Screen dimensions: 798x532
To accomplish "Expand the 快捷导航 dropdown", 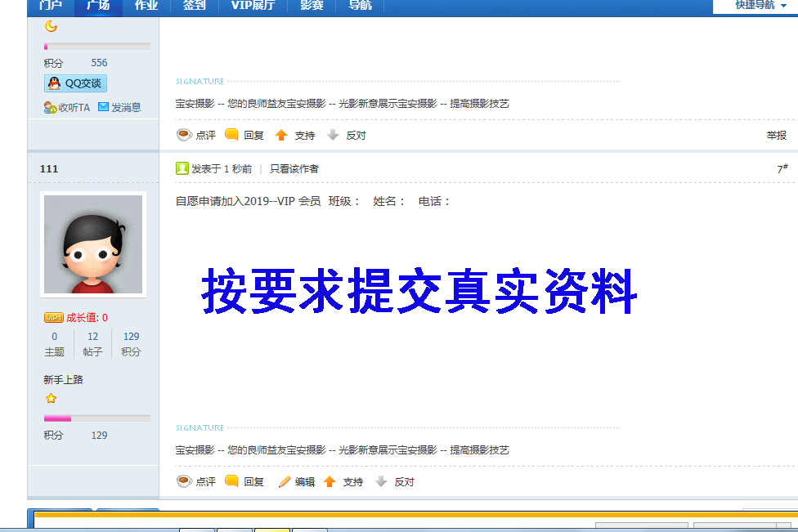I will pos(754,6).
